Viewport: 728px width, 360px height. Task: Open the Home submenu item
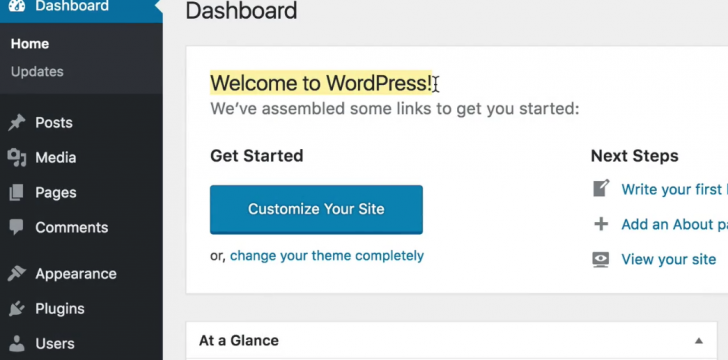30,44
